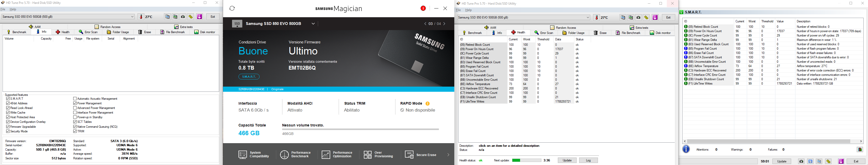Click red alert notification icon in Samsung Magician
This screenshot has width=868, height=165.
[423, 8]
